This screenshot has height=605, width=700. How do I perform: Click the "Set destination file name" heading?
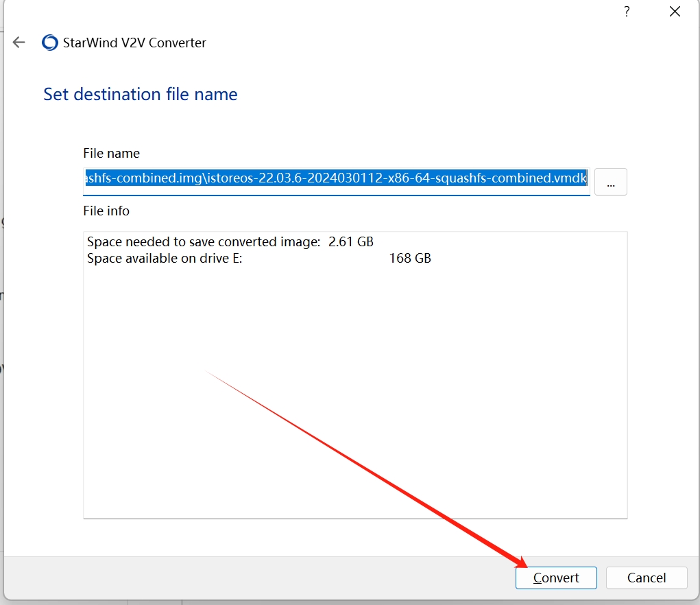(140, 94)
